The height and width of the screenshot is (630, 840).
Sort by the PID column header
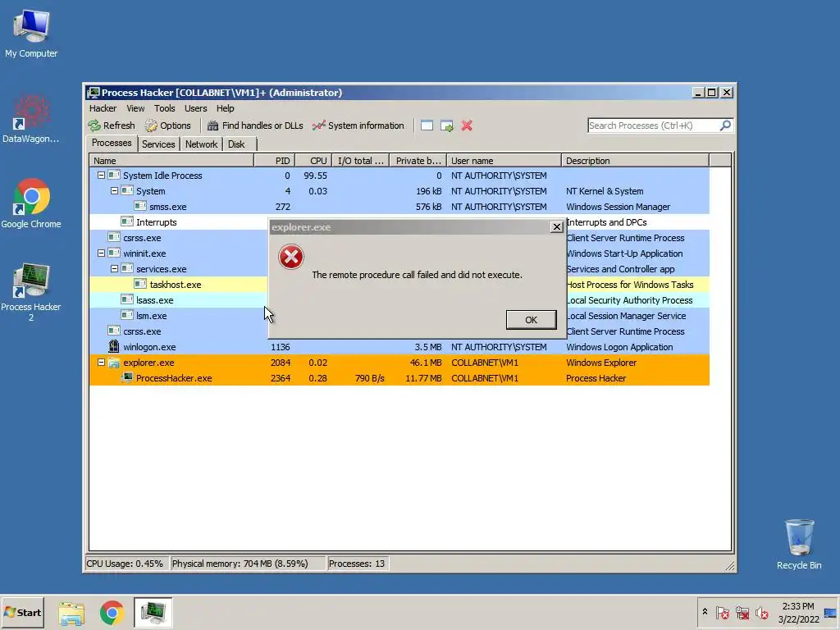[x=274, y=161]
